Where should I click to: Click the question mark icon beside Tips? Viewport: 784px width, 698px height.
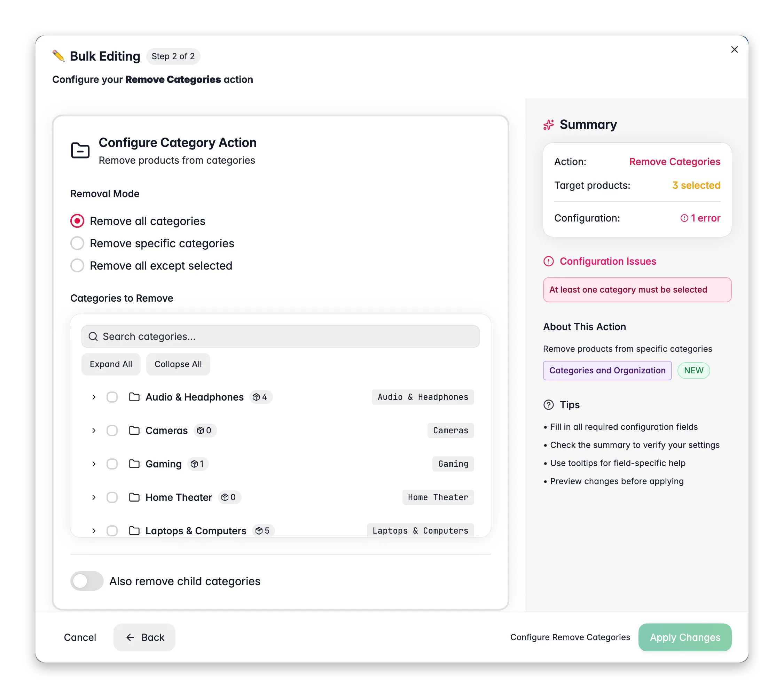click(549, 405)
